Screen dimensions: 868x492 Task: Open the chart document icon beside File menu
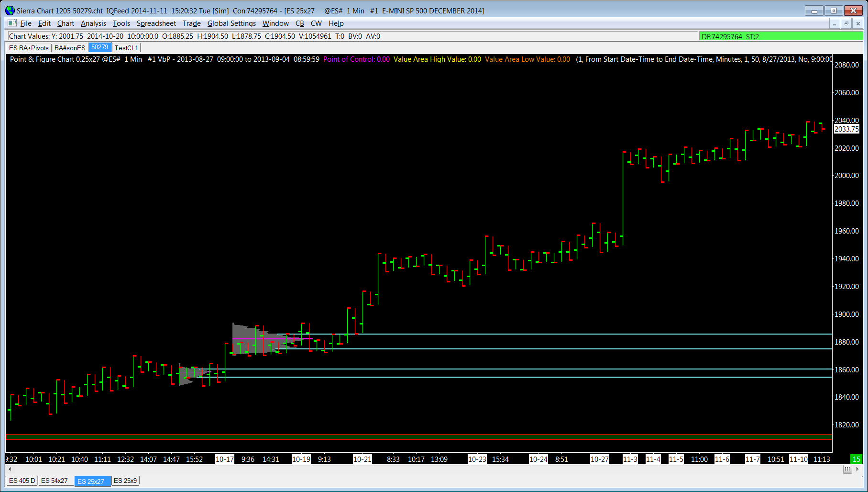(x=12, y=23)
